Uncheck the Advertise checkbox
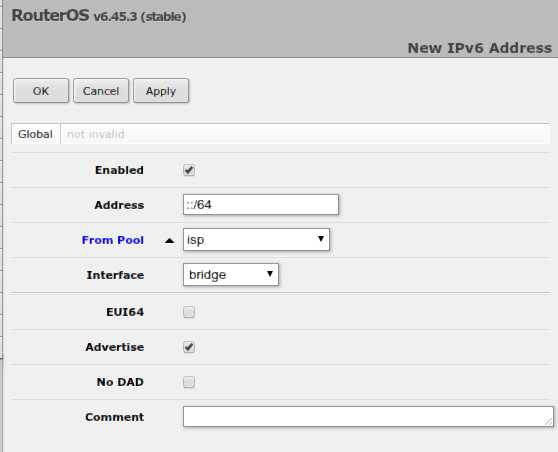Image resolution: width=558 pixels, height=452 pixels. click(189, 347)
